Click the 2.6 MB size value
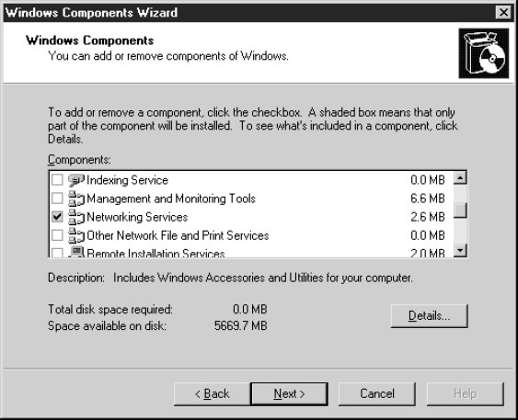The width and height of the screenshot is (518, 420). pyautogui.click(x=428, y=217)
